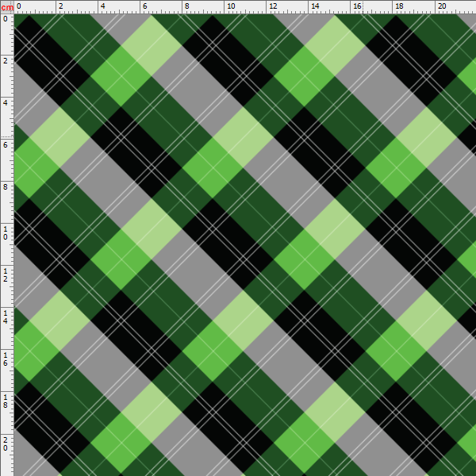The image size is (476, 476).
Task: Click the 2 label on the vertical ruler
Action: point(6,61)
